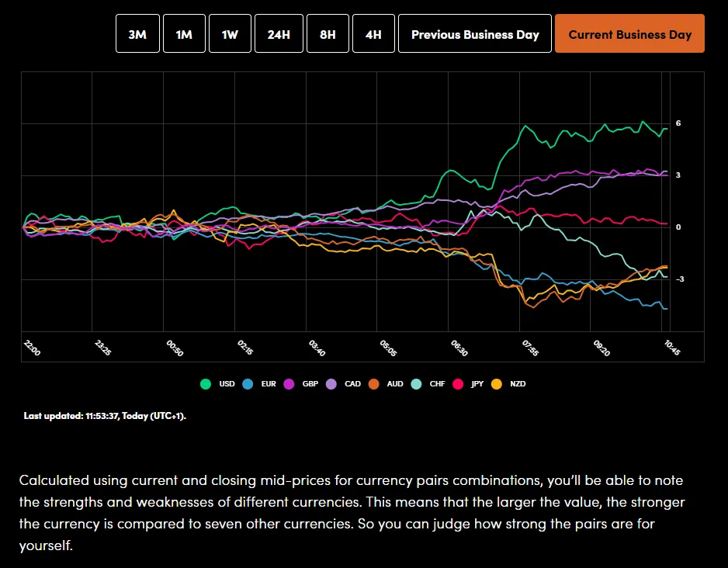Click the USD legend label text
The height and width of the screenshot is (568, 728).
tap(227, 383)
